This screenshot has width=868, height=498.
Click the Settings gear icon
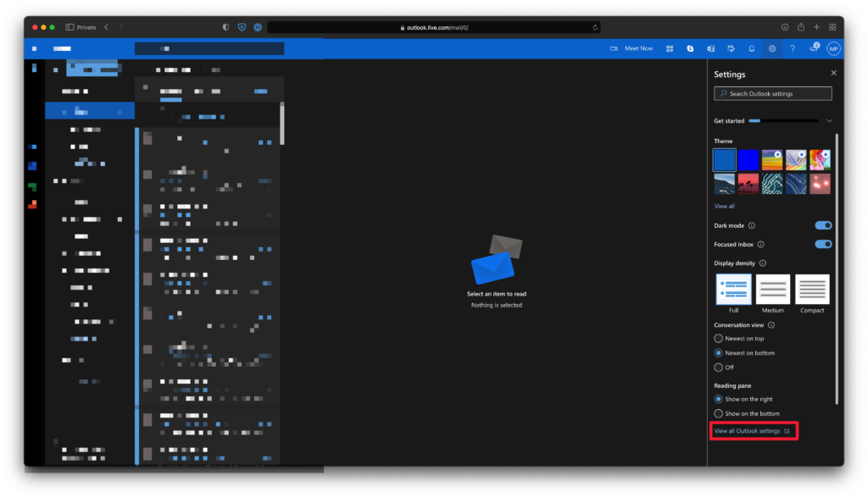coord(772,49)
